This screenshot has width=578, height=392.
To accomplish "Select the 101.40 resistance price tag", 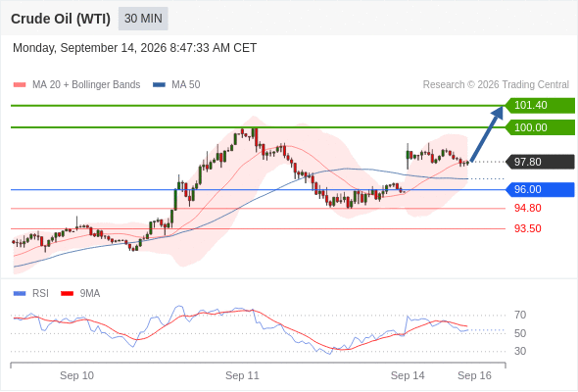I will (540, 106).
